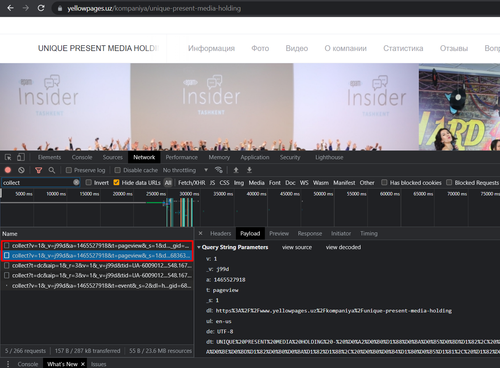This screenshot has height=368, width=500.
Task: Click the browser reload icon
Action: [41, 8]
